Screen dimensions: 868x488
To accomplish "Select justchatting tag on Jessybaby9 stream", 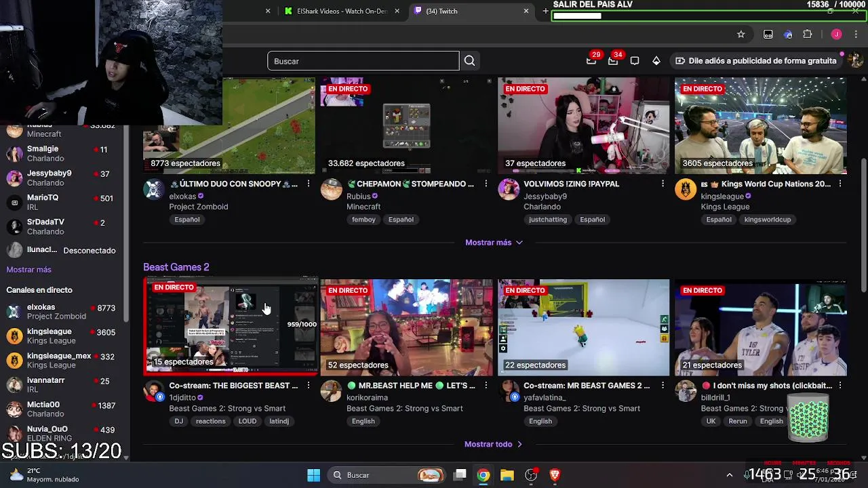I will [x=548, y=220].
